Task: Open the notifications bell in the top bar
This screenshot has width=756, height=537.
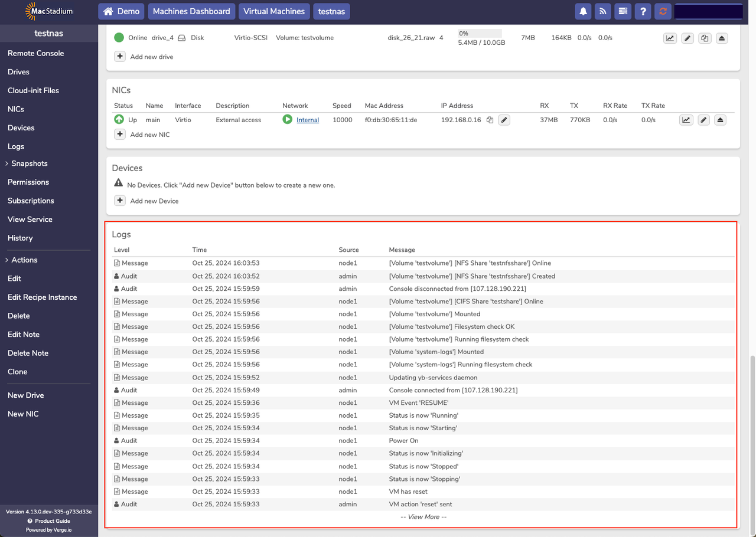Action: pos(584,11)
